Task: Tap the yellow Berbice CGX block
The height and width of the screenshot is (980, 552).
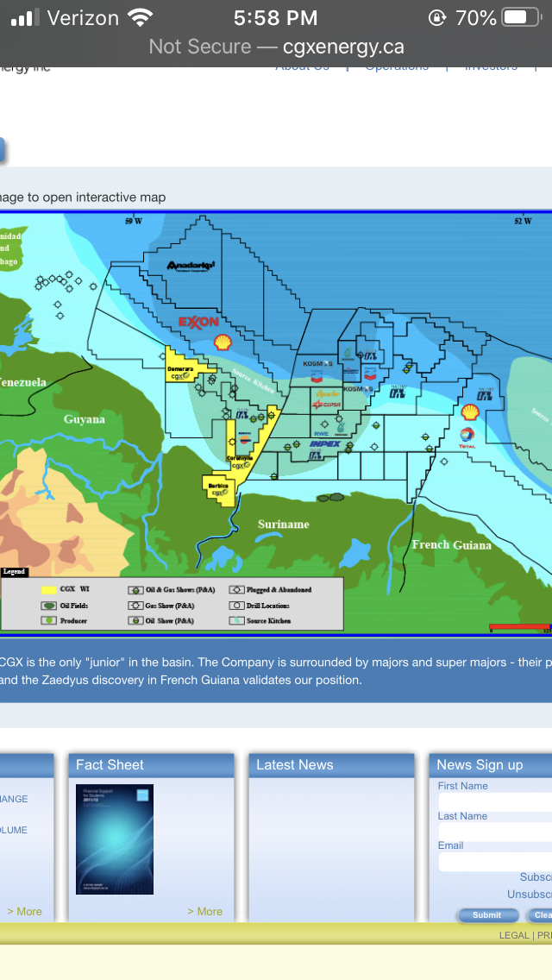Action: (x=218, y=488)
